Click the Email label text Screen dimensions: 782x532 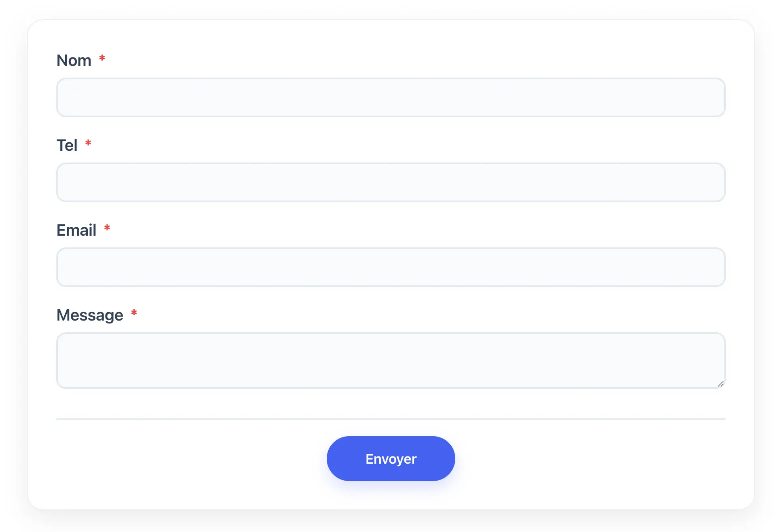pos(76,230)
